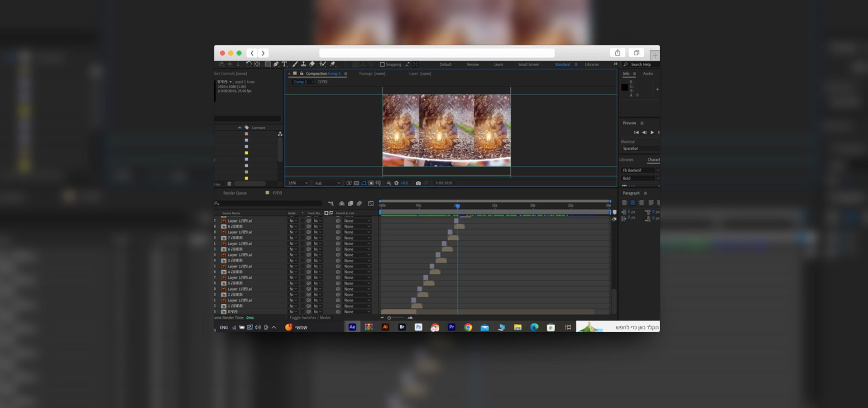Click the black Info color swatch
868x408 pixels.
coord(625,87)
